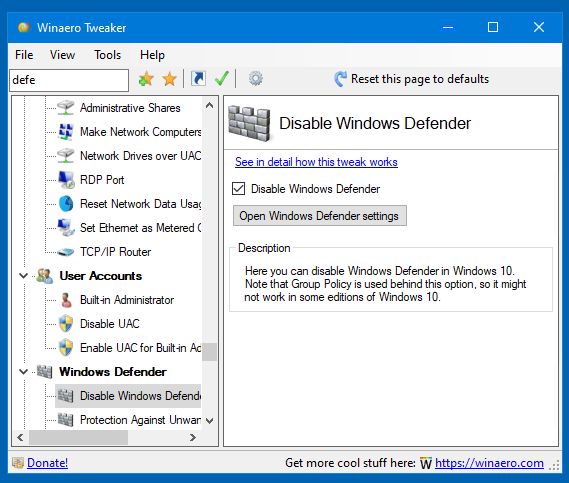569x483 pixels.
Task: Uncheck the Disable Windows Defender checkbox
Action: click(238, 189)
